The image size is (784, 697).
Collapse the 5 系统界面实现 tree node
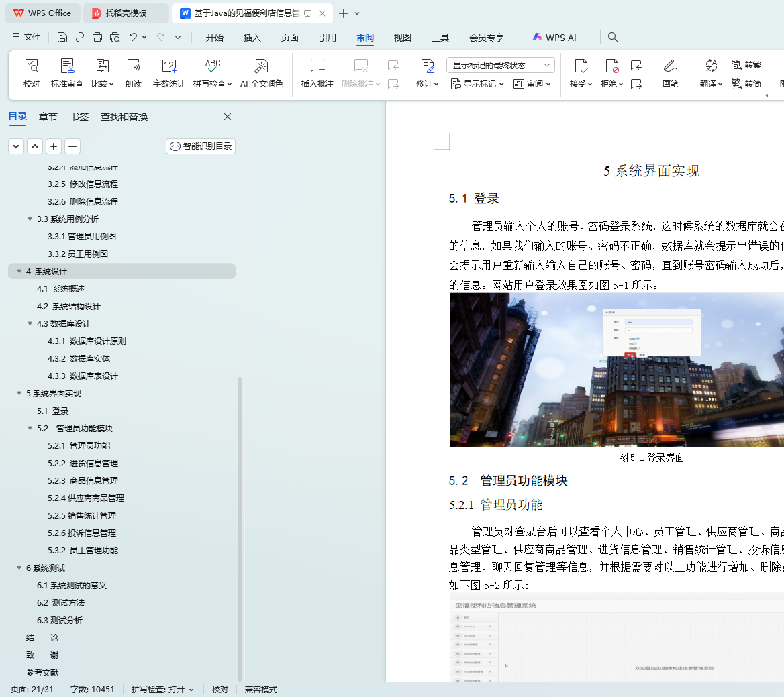pyautogui.click(x=19, y=393)
